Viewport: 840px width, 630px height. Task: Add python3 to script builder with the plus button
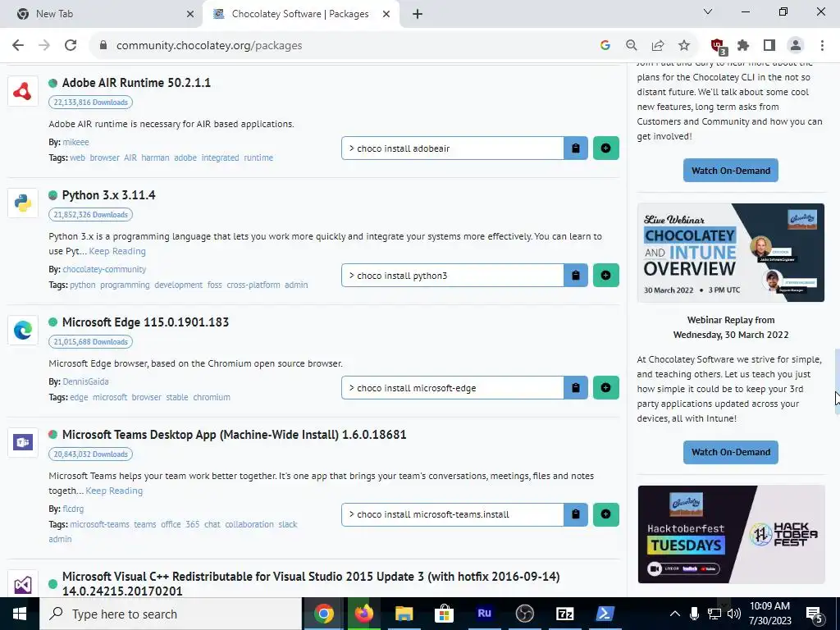coord(606,276)
